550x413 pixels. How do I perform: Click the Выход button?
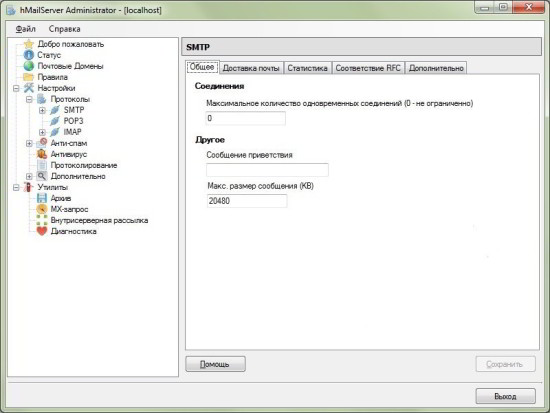(x=505, y=396)
